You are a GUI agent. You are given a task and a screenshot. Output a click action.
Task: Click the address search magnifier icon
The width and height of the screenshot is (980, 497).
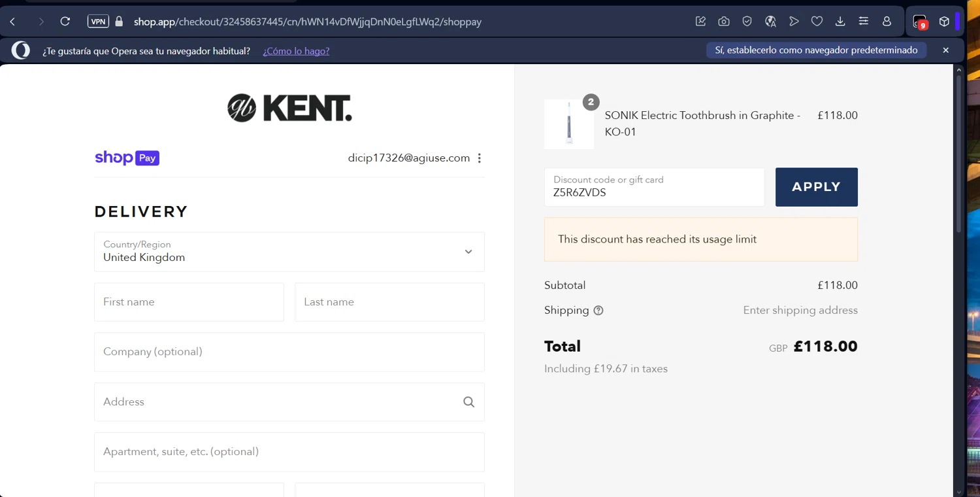coord(469,402)
